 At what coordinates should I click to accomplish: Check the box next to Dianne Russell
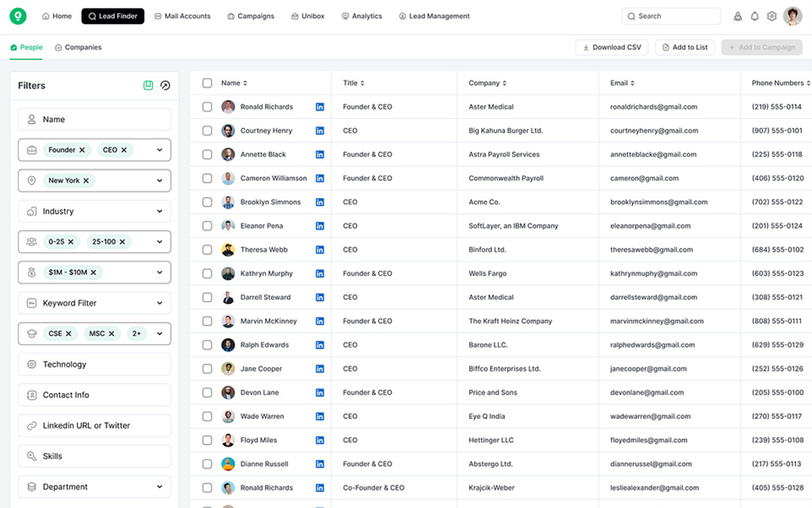[207, 464]
